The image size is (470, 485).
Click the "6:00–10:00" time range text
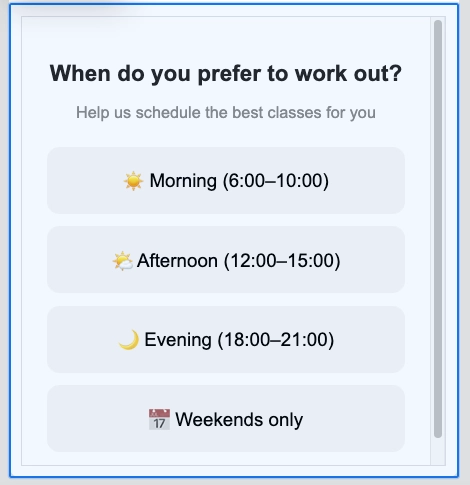tap(276, 181)
